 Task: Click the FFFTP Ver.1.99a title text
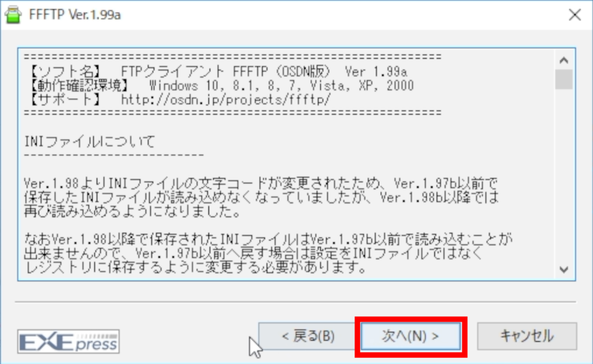pyautogui.click(x=75, y=14)
